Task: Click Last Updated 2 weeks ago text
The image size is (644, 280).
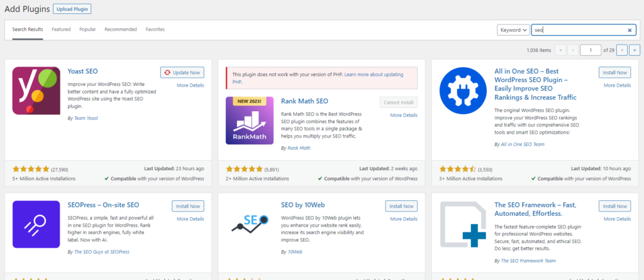Action: pyautogui.click(x=388, y=168)
